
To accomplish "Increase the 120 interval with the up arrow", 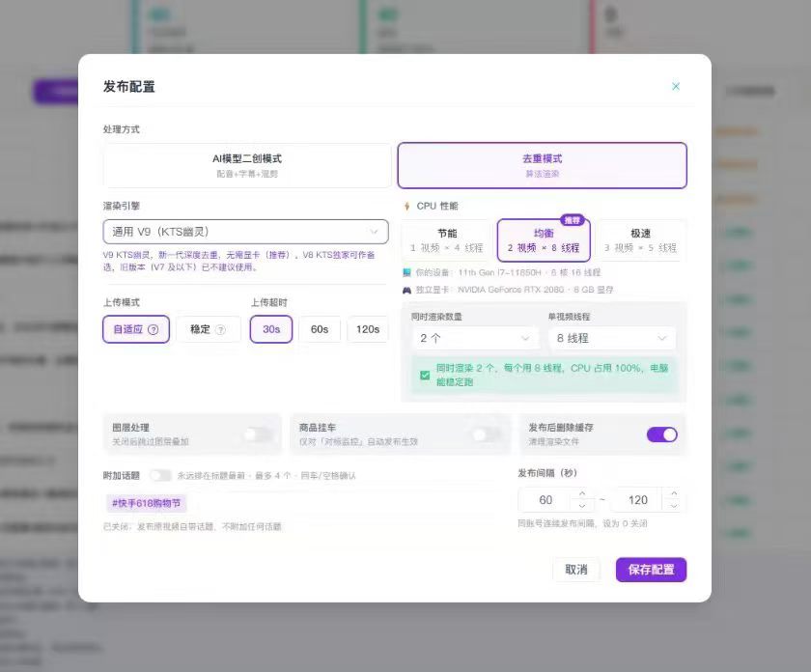I will [674, 493].
